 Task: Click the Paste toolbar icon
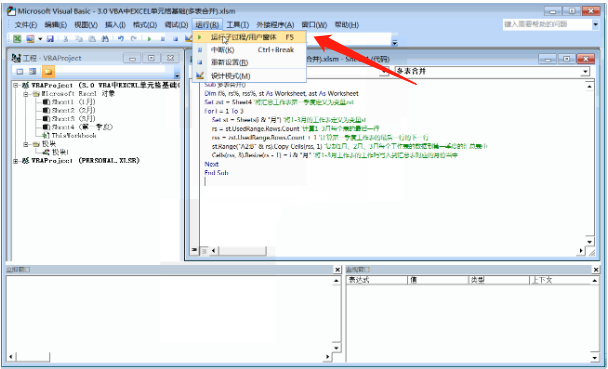click(x=92, y=38)
